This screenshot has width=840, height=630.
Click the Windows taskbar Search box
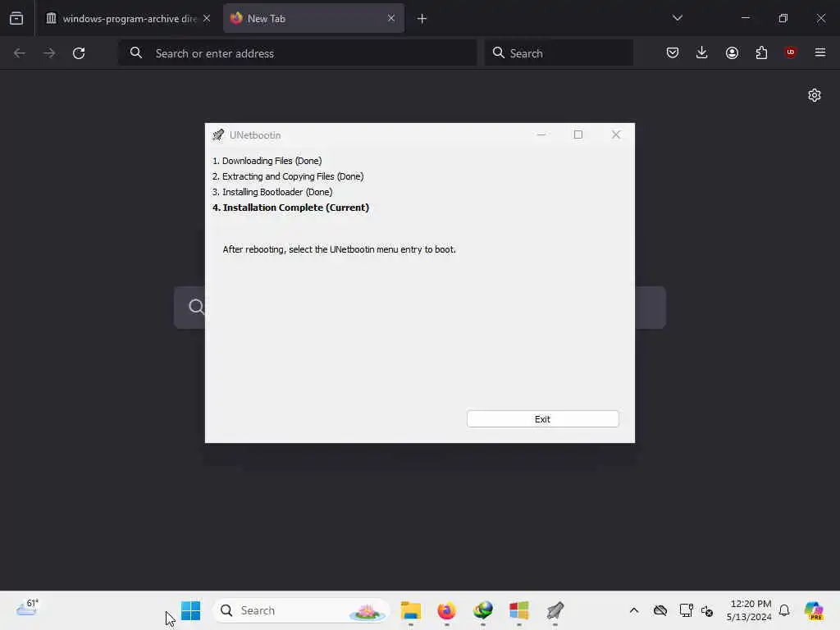click(x=302, y=610)
